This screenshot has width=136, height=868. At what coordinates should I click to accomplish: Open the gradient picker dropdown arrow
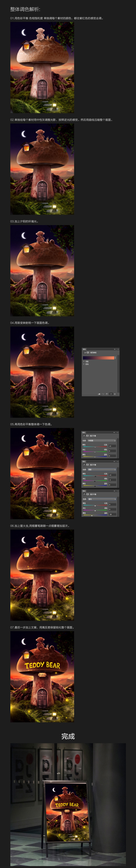coord(115,358)
